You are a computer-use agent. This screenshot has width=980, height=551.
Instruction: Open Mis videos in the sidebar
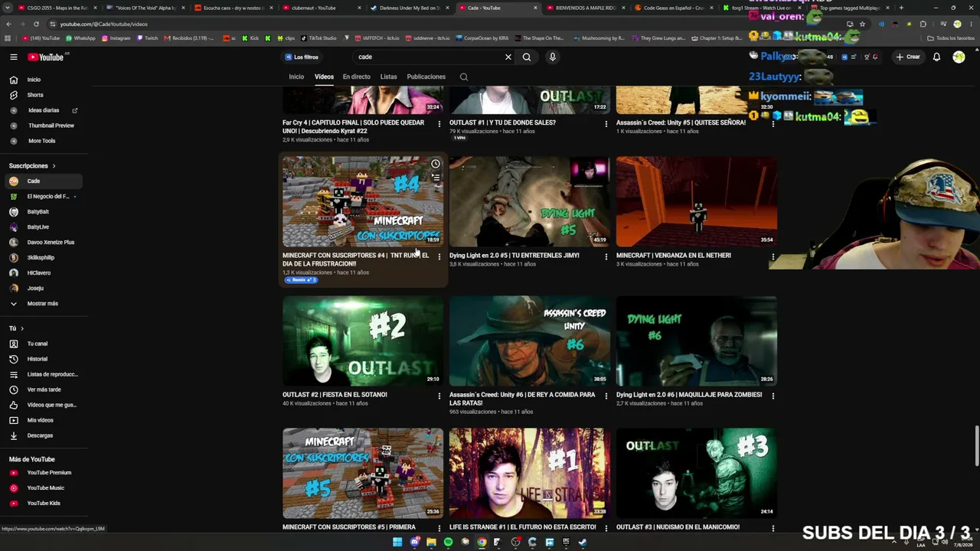[x=42, y=420]
